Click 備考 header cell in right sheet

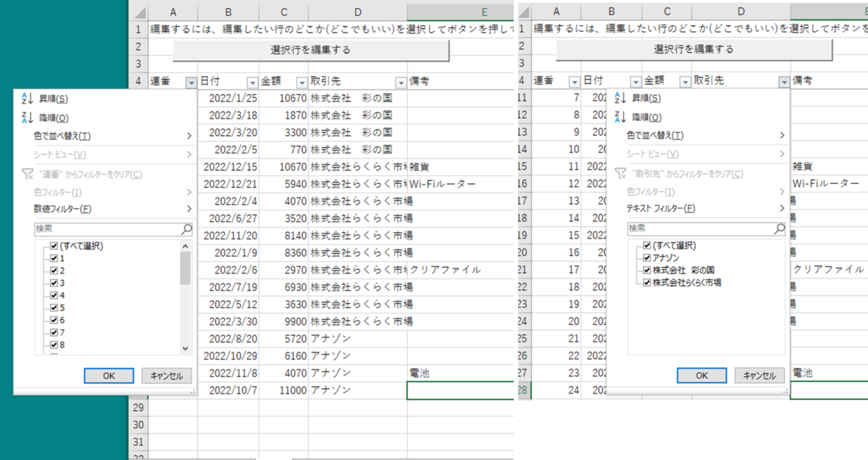point(829,81)
